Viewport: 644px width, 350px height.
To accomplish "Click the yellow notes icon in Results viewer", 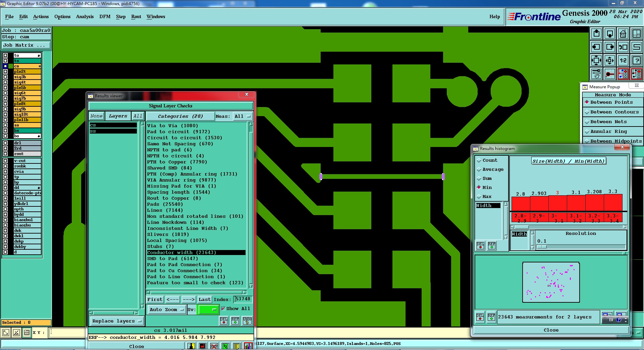I will click(237, 346).
